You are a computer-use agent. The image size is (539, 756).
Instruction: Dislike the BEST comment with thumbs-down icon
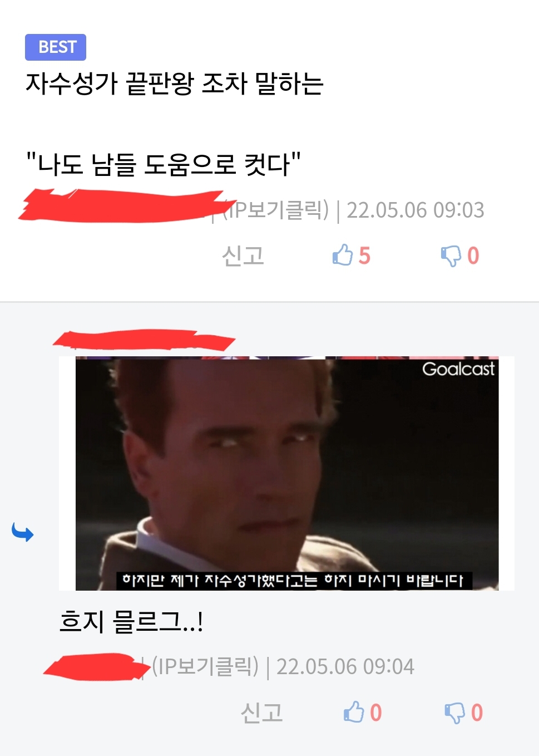[x=451, y=256]
